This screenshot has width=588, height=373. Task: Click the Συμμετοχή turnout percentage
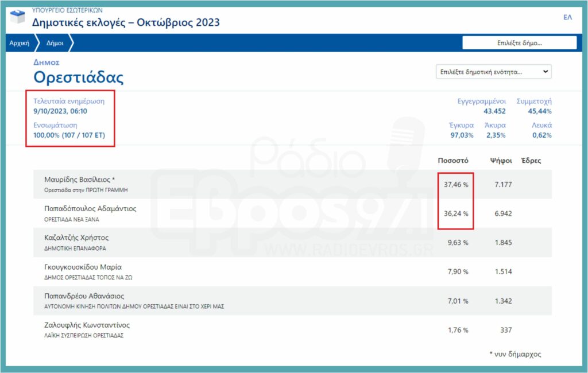(539, 111)
